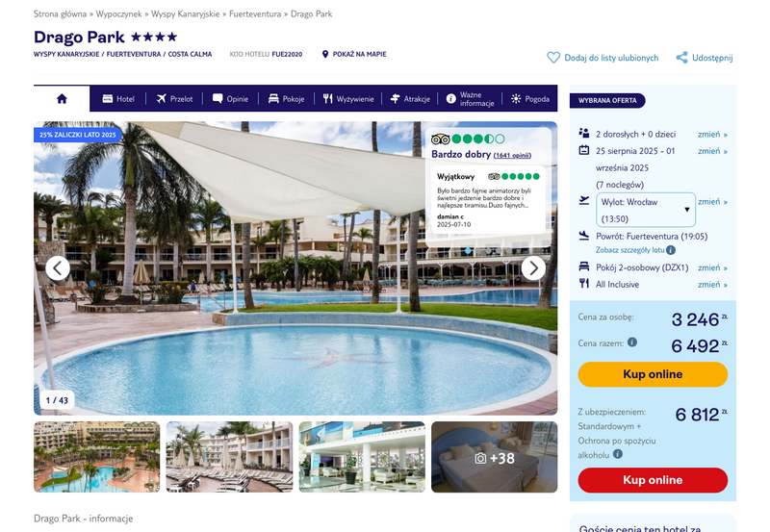Show previous gallery photo arrow

pos(58,268)
